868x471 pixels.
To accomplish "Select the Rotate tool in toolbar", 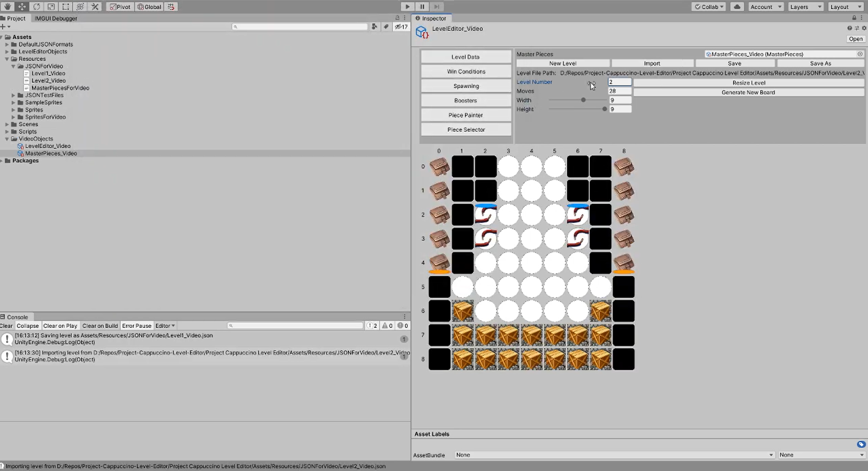I will pyautogui.click(x=36, y=7).
